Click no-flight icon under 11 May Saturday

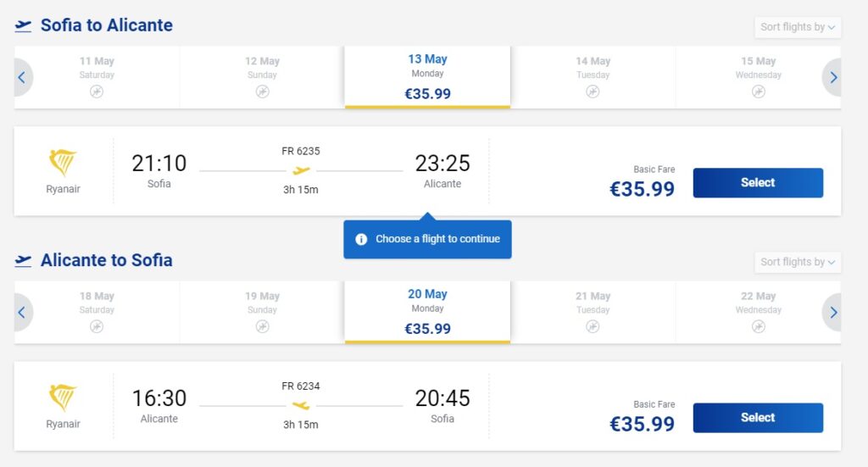click(x=97, y=92)
